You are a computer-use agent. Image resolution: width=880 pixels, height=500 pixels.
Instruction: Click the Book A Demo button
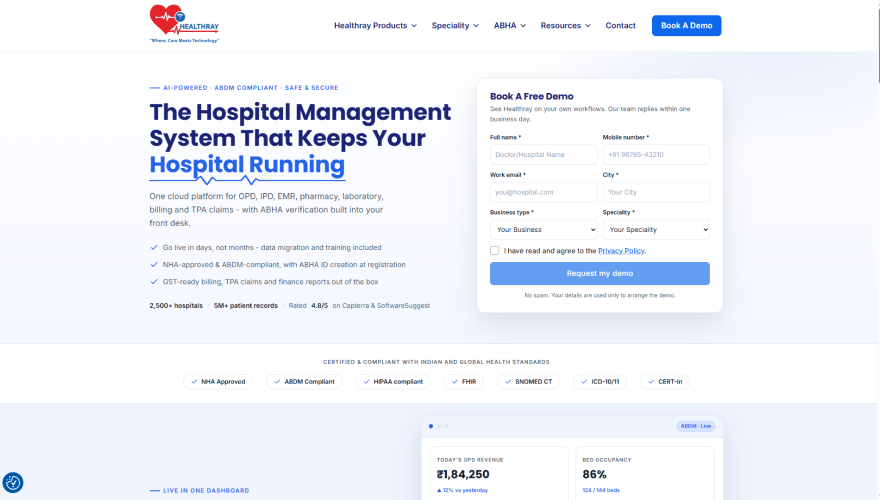(x=686, y=25)
